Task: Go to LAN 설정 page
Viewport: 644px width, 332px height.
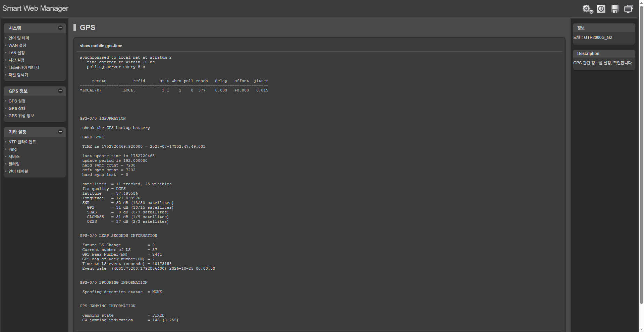Action: 16,53
